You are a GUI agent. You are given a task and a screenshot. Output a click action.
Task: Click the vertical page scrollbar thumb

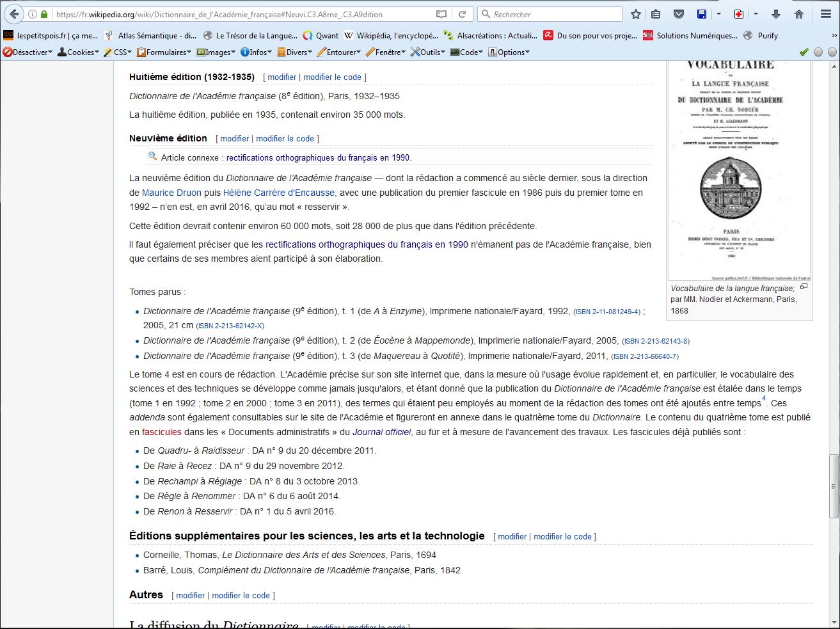pyautogui.click(x=834, y=486)
